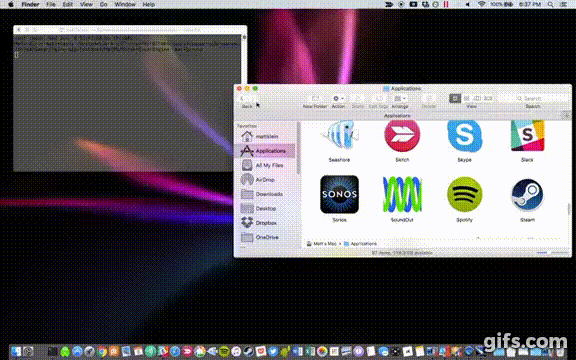Go back in the Finder window
Image resolution: width=576 pixels, height=360 pixels.
click(243, 98)
